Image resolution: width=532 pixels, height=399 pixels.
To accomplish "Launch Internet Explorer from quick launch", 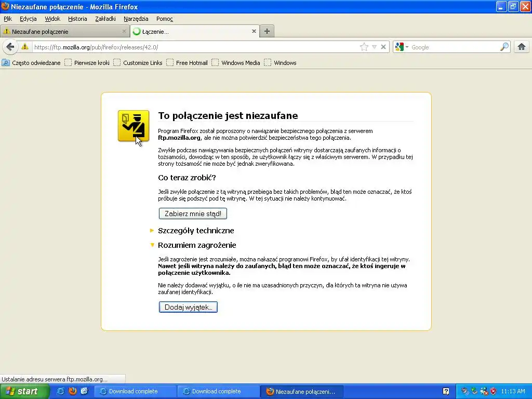I will click(61, 391).
